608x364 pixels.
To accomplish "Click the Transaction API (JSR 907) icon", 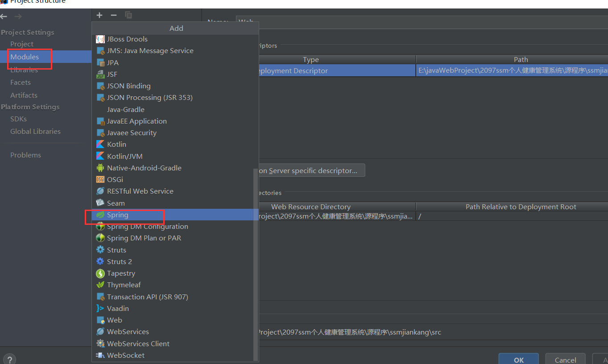I will (x=100, y=297).
